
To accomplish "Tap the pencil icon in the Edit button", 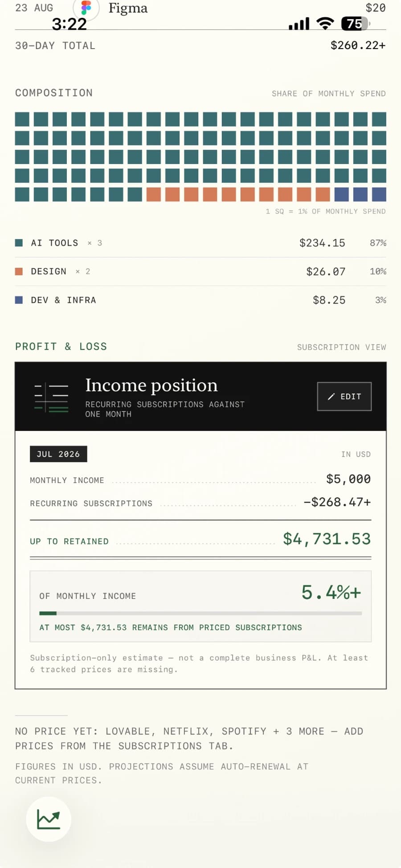I will point(331,397).
